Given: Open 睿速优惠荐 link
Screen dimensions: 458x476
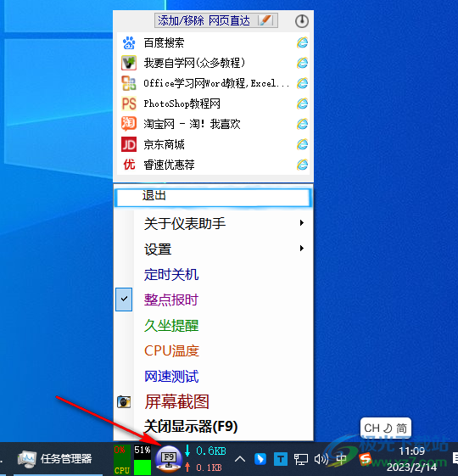Looking at the screenshot, I should pos(169,165).
